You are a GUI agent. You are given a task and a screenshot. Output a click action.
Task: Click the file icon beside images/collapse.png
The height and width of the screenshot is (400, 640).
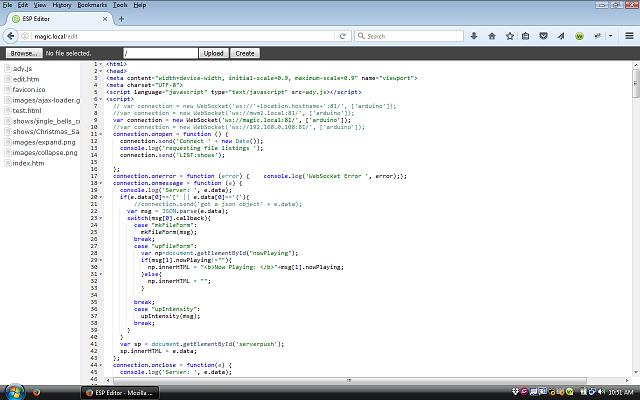click(8, 153)
